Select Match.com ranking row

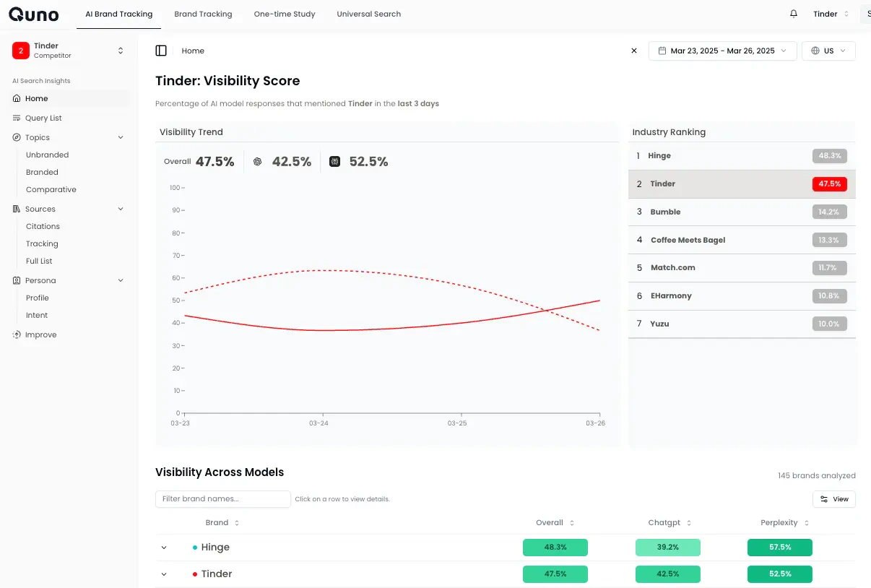point(742,267)
